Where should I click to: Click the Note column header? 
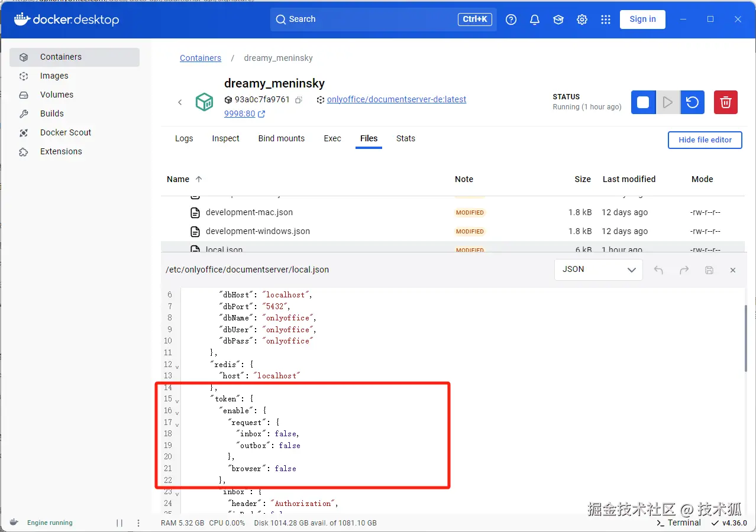[x=464, y=179]
